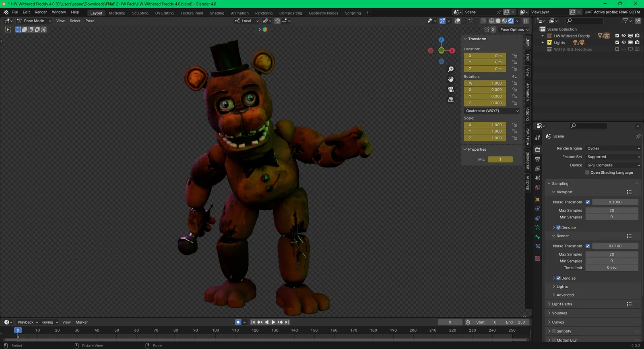Open the Feature Set Supported dropdown
This screenshot has height=349, width=644.
click(x=613, y=157)
